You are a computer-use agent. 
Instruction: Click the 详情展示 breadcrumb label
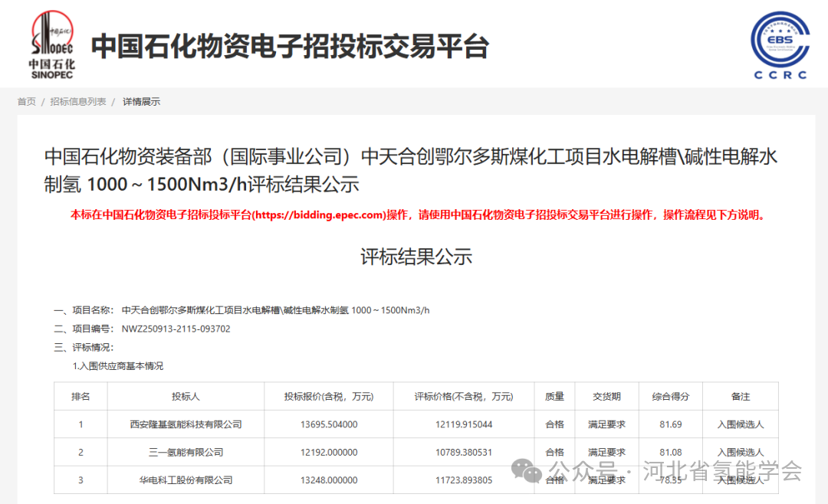tap(140, 101)
